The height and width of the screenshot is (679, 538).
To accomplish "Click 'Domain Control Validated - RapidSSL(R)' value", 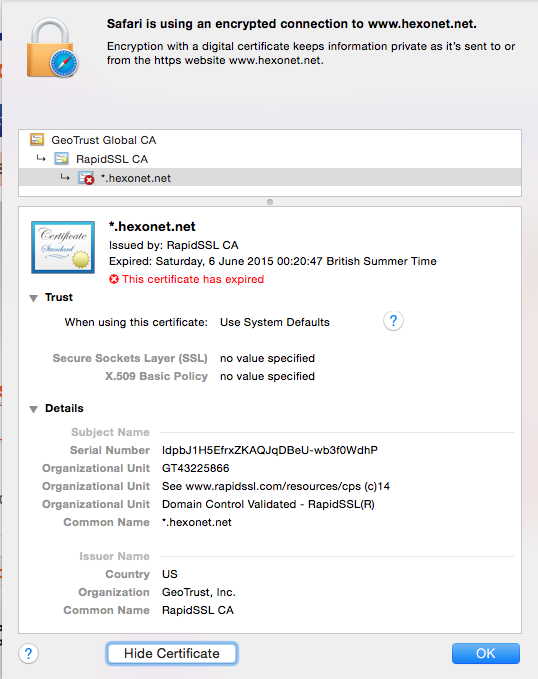I will pos(268,504).
